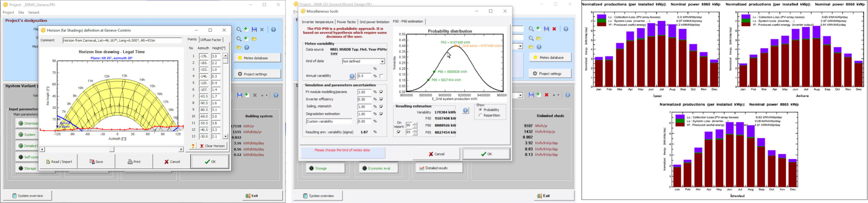868x203 pixels.
Task: Switch to the Power factor tab
Action: pyautogui.click(x=347, y=22)
